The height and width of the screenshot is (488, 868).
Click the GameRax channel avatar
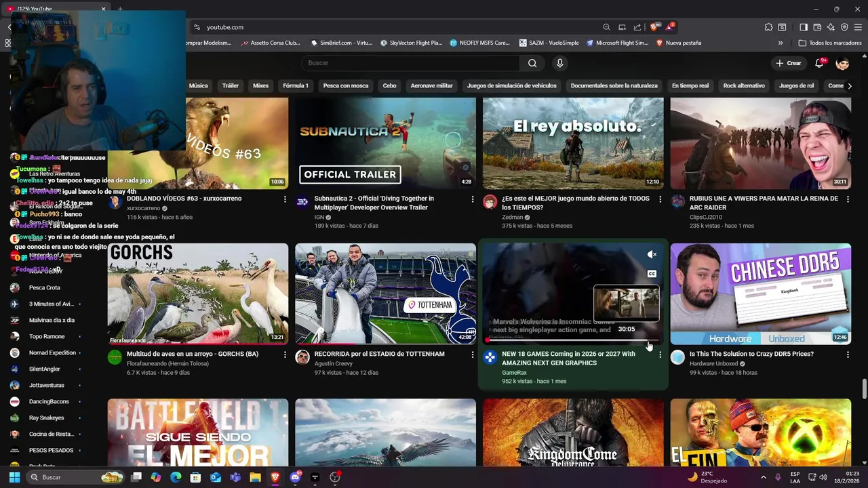coord(490,357)
